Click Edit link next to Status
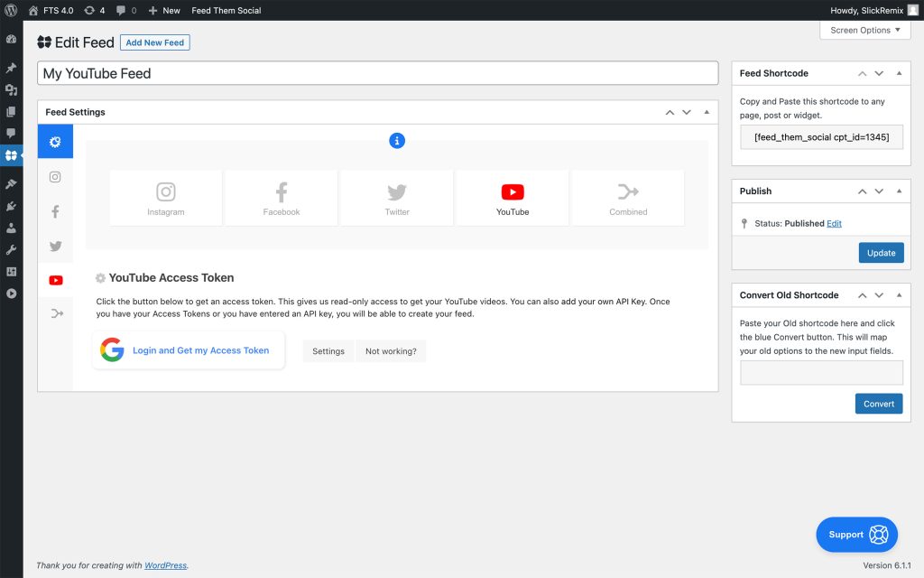The height and width of the screenshot is (578, 924). [x=834, y=224]
